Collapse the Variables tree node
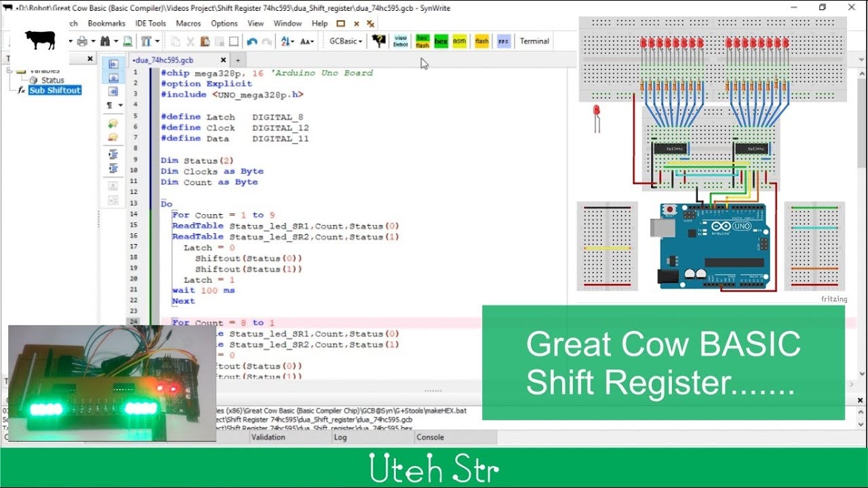 click(9, 70)
